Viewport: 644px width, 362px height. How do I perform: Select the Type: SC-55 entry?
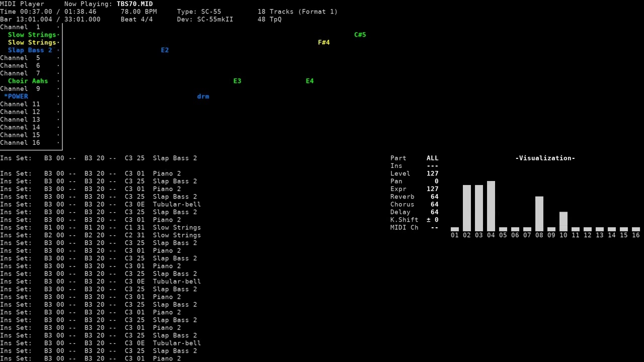pos(199,12)
